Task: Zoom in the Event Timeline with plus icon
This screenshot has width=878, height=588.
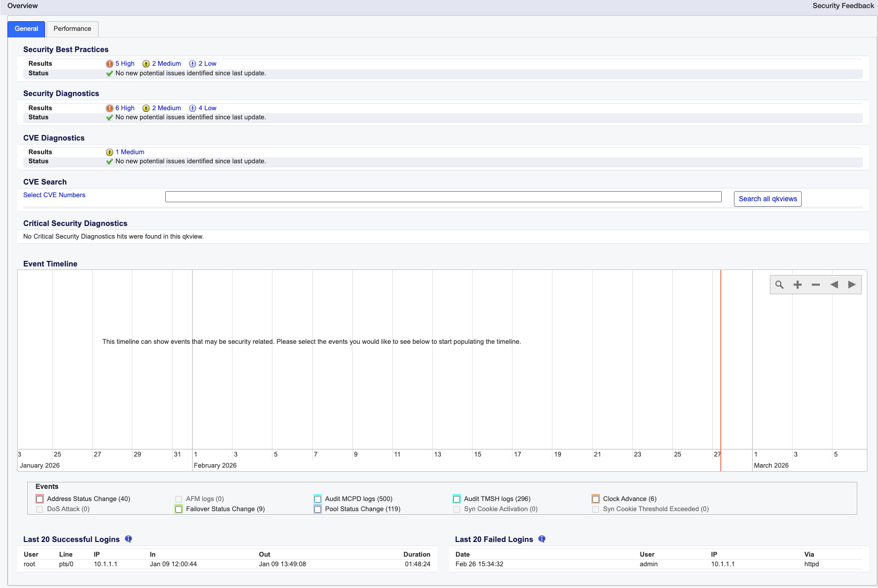Action: pos(798,285)
